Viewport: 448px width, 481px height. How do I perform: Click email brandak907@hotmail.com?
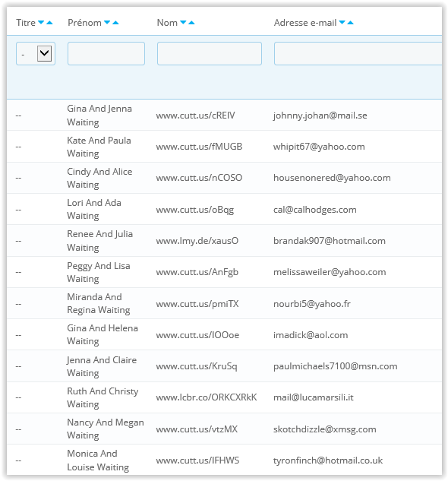(330, 241)
